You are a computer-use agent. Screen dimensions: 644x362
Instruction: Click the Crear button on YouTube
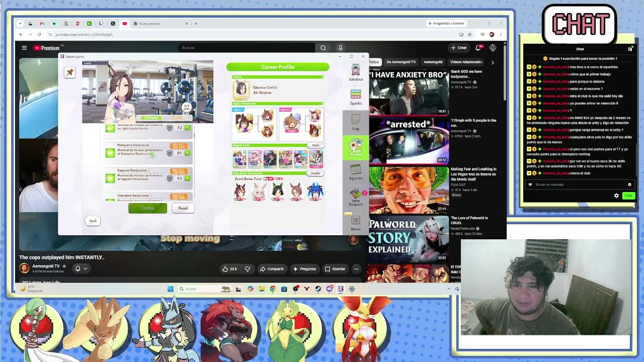459,48
